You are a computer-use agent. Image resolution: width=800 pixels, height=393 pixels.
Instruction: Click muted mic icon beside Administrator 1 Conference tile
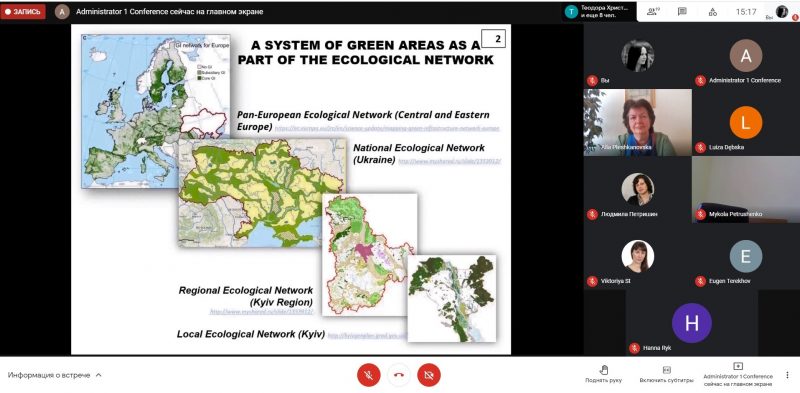tap(701, 81)
